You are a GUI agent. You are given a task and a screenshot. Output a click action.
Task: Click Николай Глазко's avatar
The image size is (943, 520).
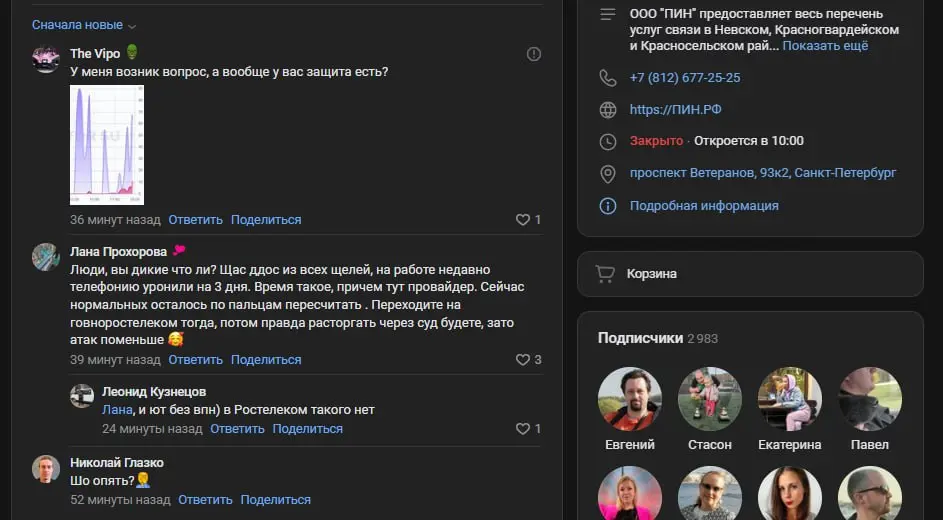[46, 469]
